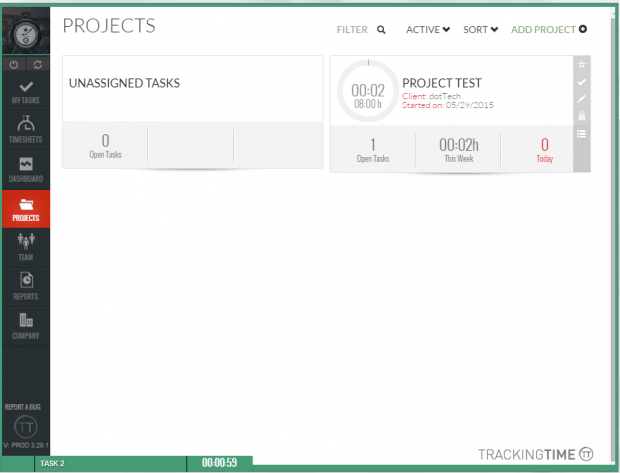Click 1 Open Tasks on Project Test
Viewport: 620px width, 473px height.
pyautogui.click(x=373, y=150)
